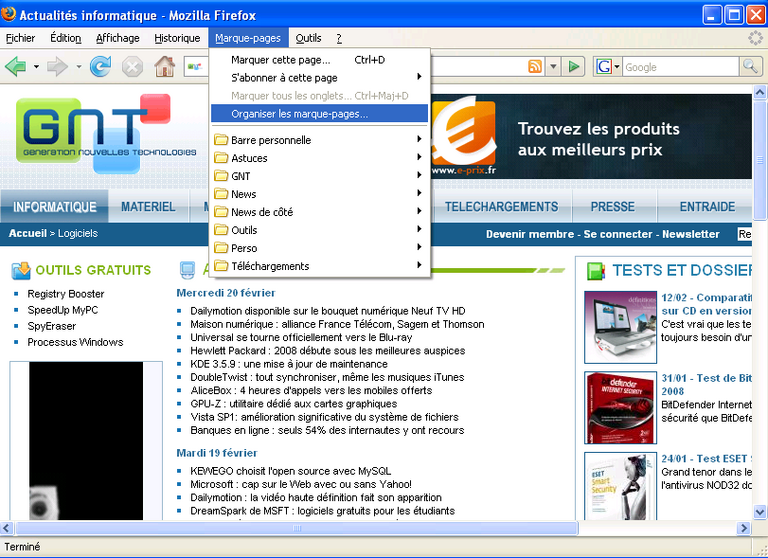Open the KEWEGO open source MySQL article
This screenshot has height=558, width=768.
290,471
